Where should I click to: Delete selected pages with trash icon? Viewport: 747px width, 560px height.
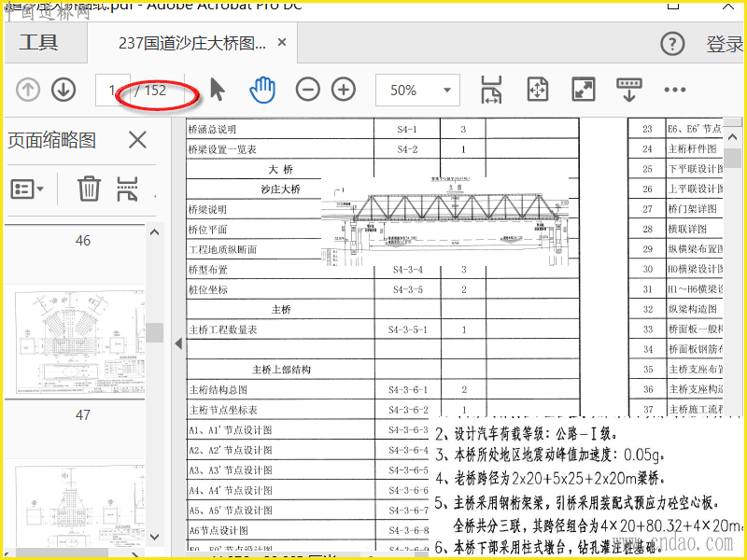point(89,189)
